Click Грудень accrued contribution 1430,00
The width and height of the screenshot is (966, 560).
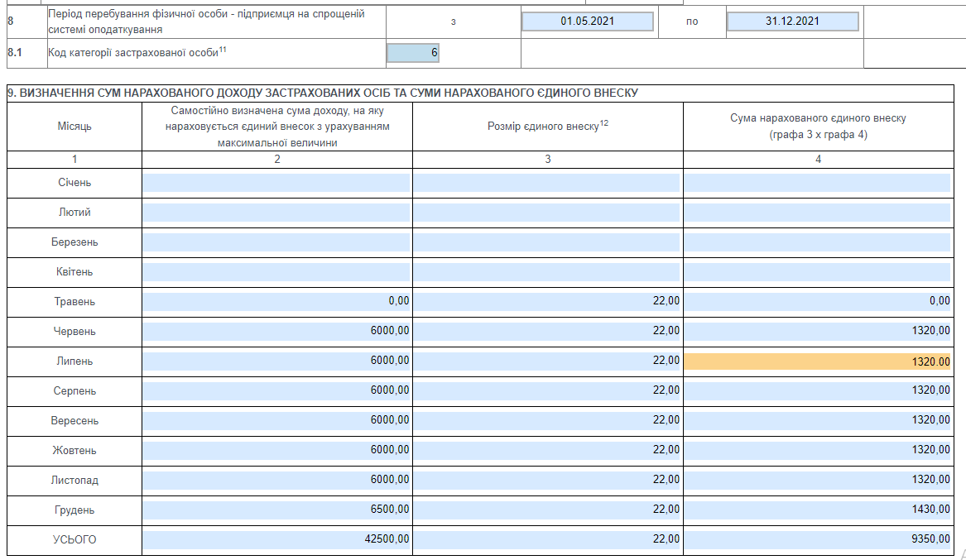[x=818, y=510]
